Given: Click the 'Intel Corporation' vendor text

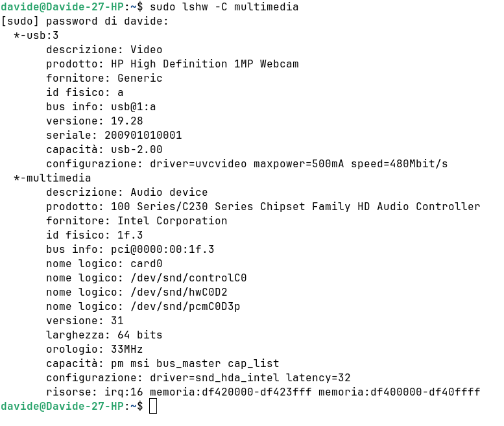Looking at the screenshot, I should point(173,220).
